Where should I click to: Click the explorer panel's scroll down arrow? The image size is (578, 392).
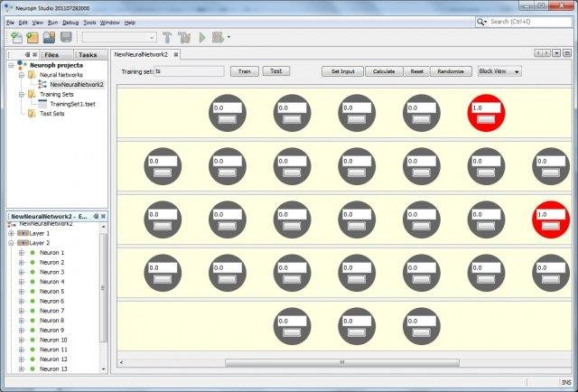(x=103, y=369)
